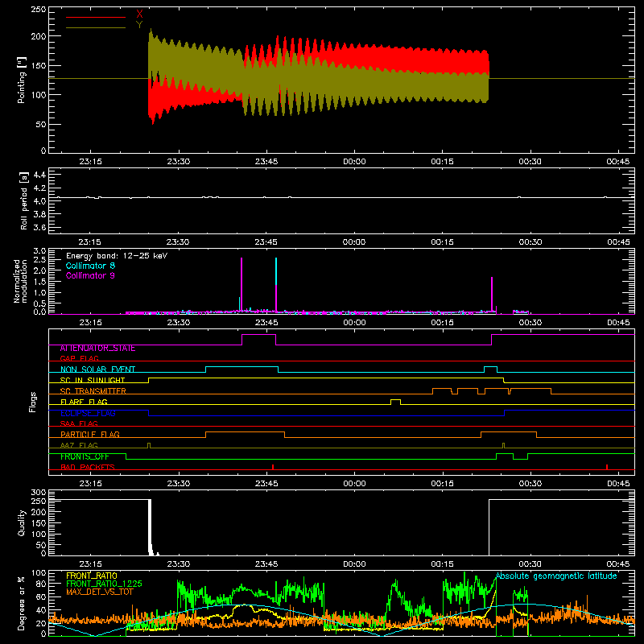Screen dimensions: 644x644
Task: Click the A4Z_FLAG label
Action: point(79,445)
